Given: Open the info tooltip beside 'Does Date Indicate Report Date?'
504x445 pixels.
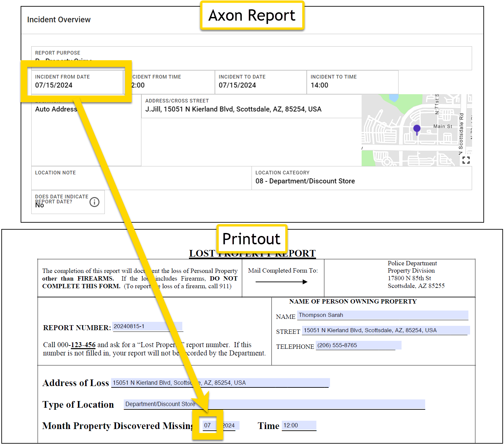Looking at the screenshot, I should tap(94, 202).
